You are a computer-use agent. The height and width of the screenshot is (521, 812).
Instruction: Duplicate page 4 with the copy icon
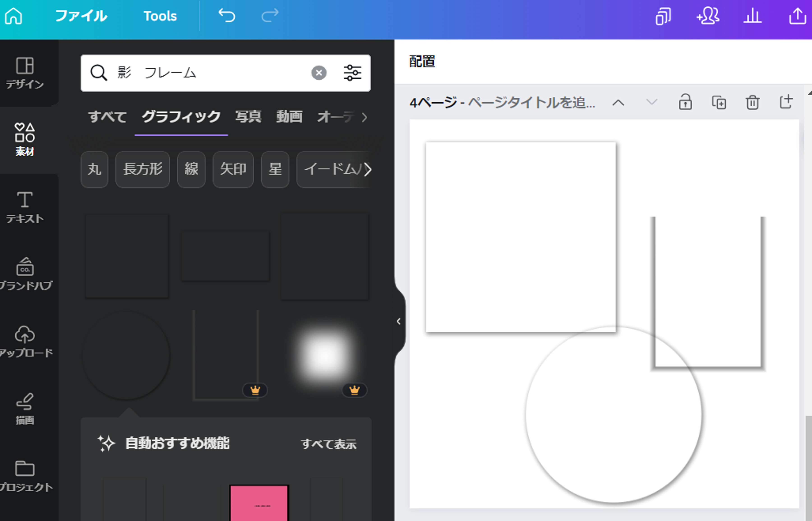(x=719, y=102)
